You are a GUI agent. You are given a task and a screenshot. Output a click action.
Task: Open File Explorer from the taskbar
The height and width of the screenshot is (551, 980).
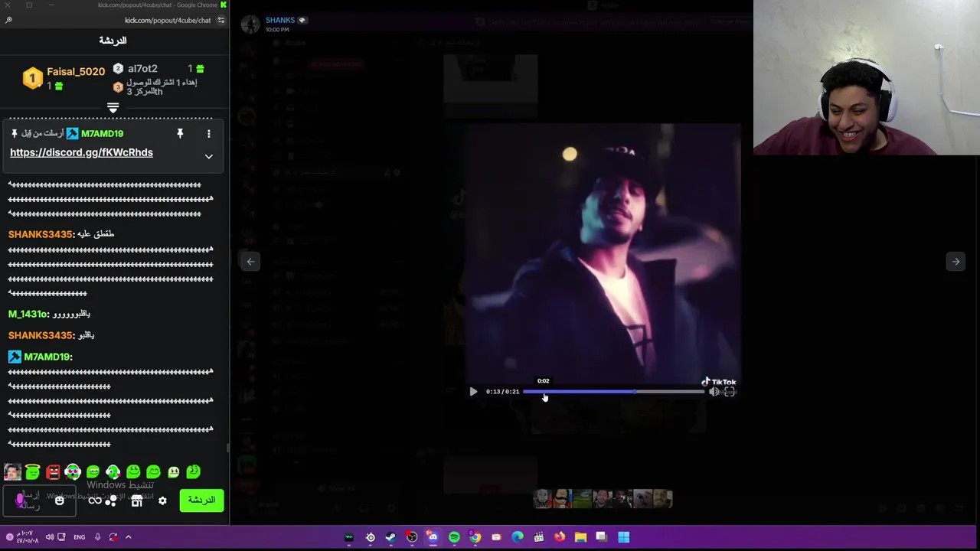tap(580, 537)
